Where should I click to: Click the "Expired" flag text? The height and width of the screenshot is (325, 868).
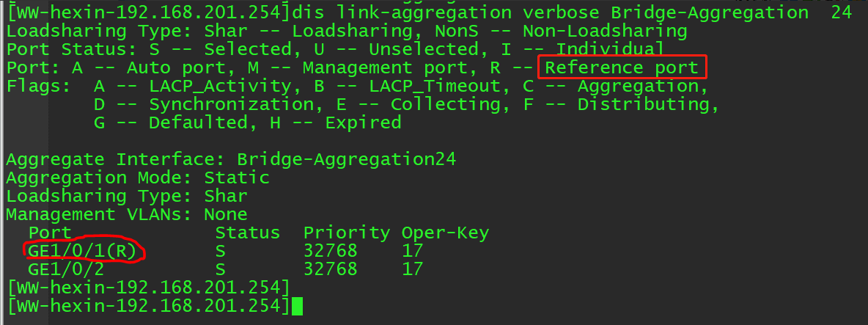click(363, 123)
